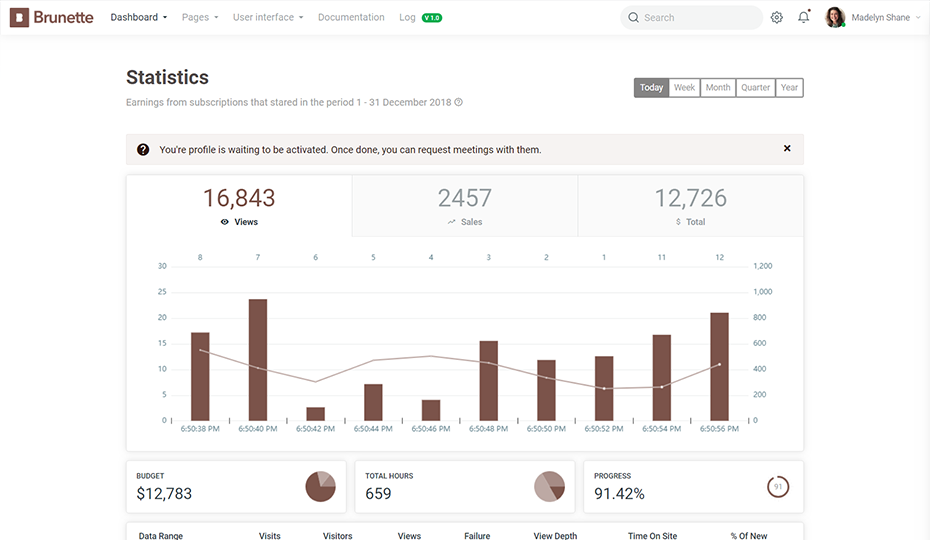Click the Data Range column header
Image resolution: width=930 pixels, height=540 pixels.
pyautogui.click(x=161, y=535)
